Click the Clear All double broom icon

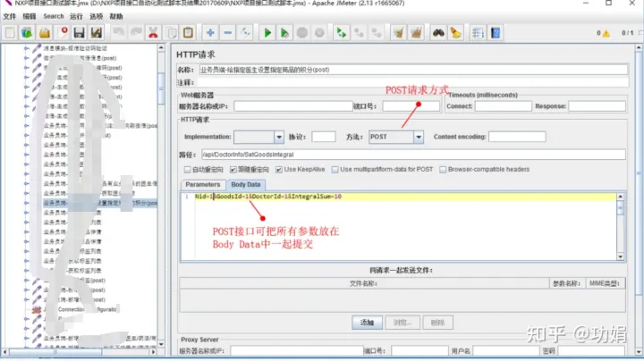416,33
